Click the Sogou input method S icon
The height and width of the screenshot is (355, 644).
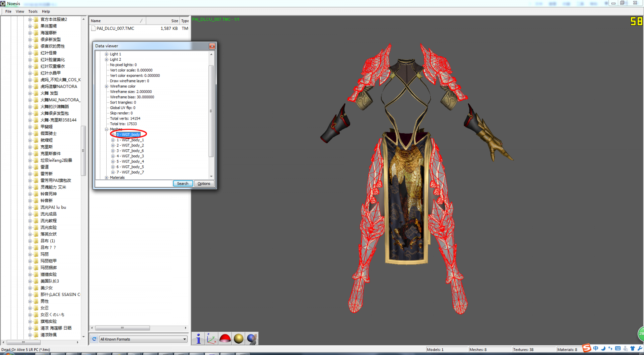click(587, 348)
